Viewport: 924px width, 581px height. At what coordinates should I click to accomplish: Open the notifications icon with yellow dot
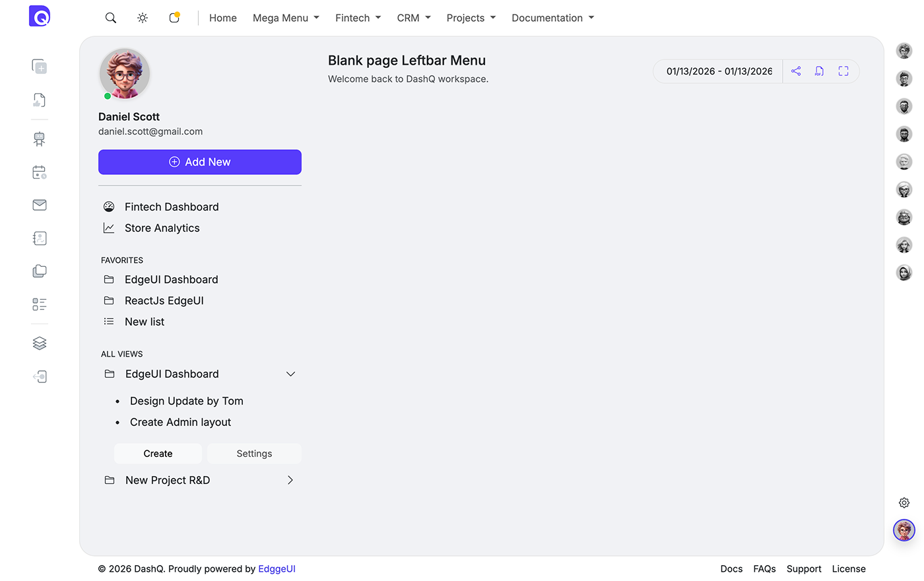(174, 18)
